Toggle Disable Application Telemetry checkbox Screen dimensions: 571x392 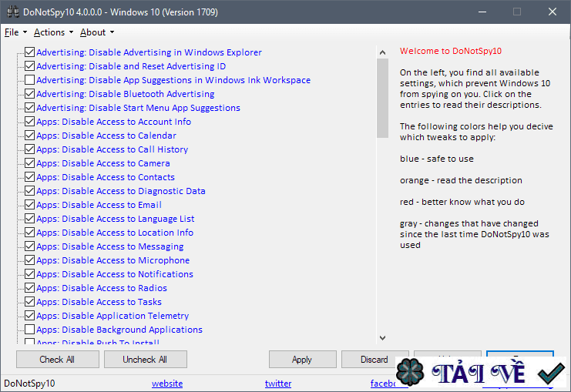click(x=30, y=315)
